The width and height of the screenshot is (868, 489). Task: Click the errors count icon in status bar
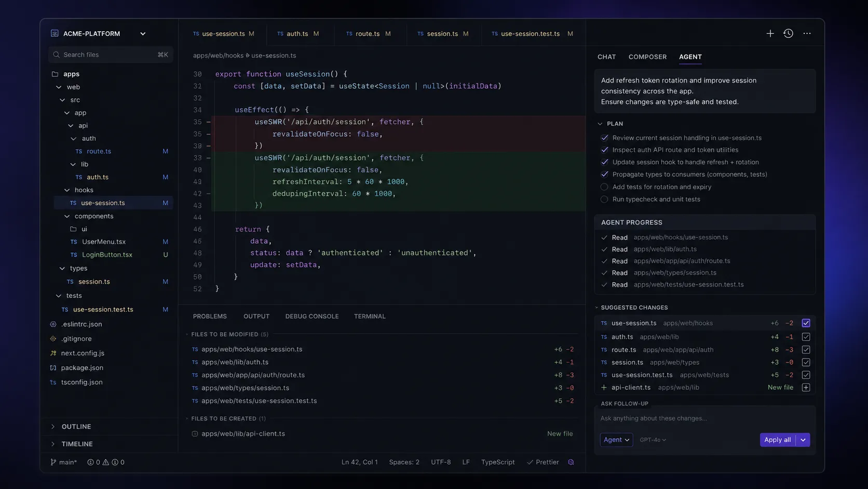[x=90, y=462]
